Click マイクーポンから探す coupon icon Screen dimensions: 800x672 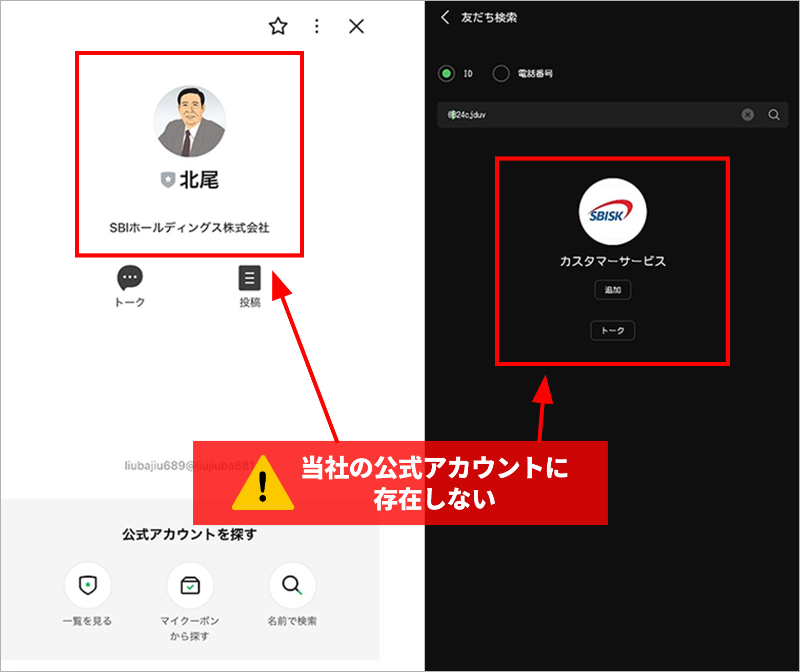tap(190, 585)
